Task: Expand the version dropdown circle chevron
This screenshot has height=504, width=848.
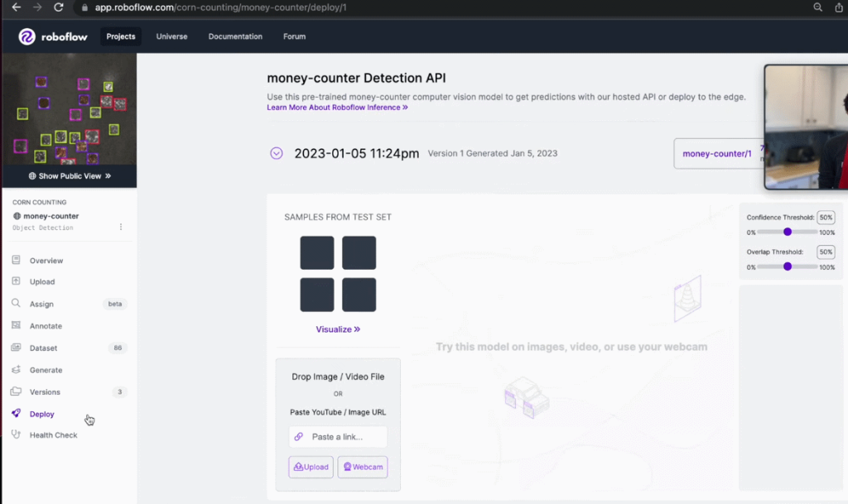Action: (x=277, y=153)
